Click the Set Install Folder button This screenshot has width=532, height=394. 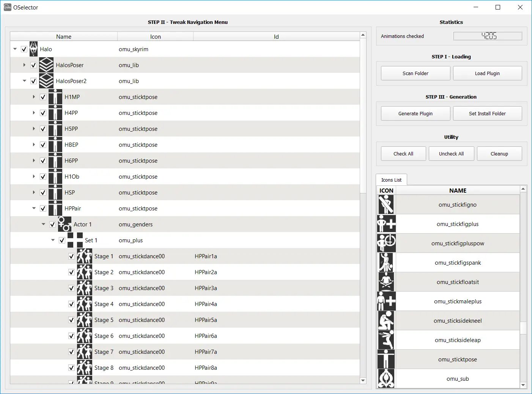[487, 114]
